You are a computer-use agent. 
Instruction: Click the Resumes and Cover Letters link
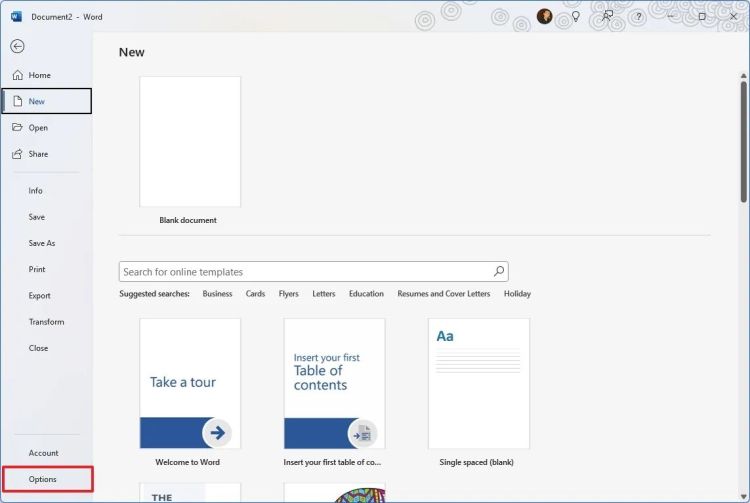(x=443, y=294)
